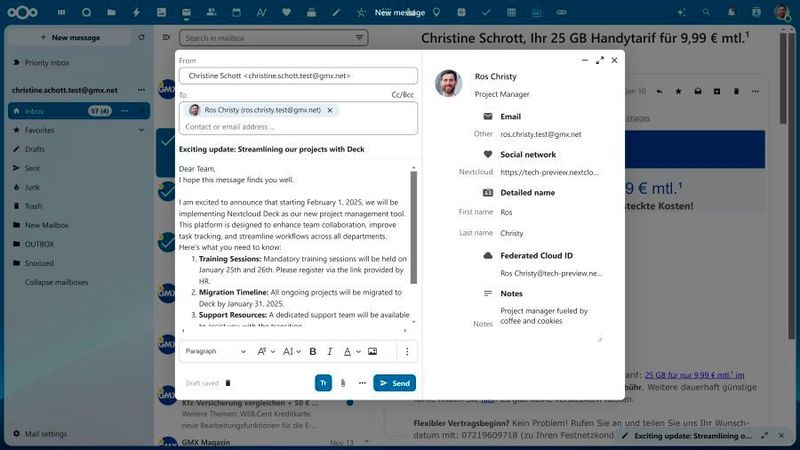The height and width of the screenshot is (450, 800).
Task: Open the Tasks checkmark app icon
Action: [486, 12]
